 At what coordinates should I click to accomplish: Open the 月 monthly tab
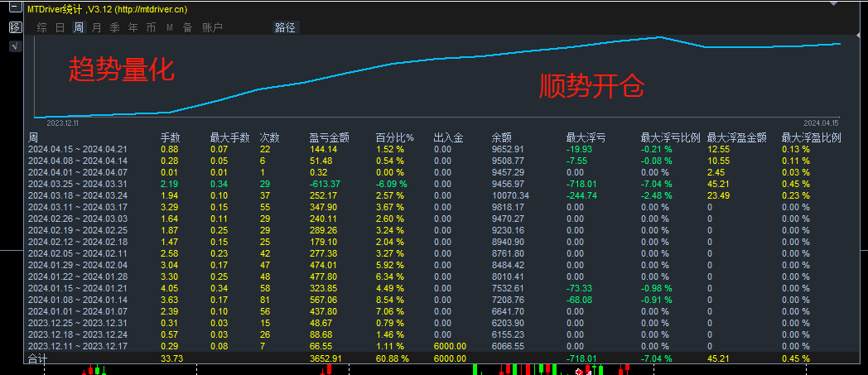pos(96,27)
